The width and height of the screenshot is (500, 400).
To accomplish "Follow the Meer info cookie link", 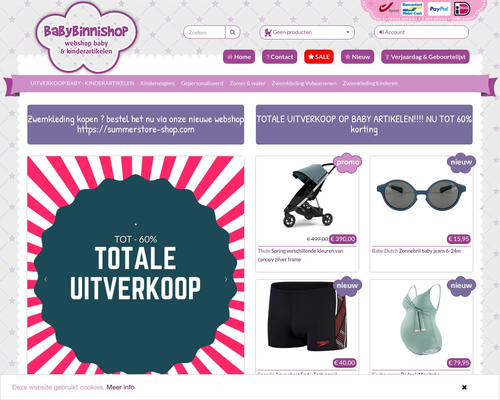I will (120, 387).
